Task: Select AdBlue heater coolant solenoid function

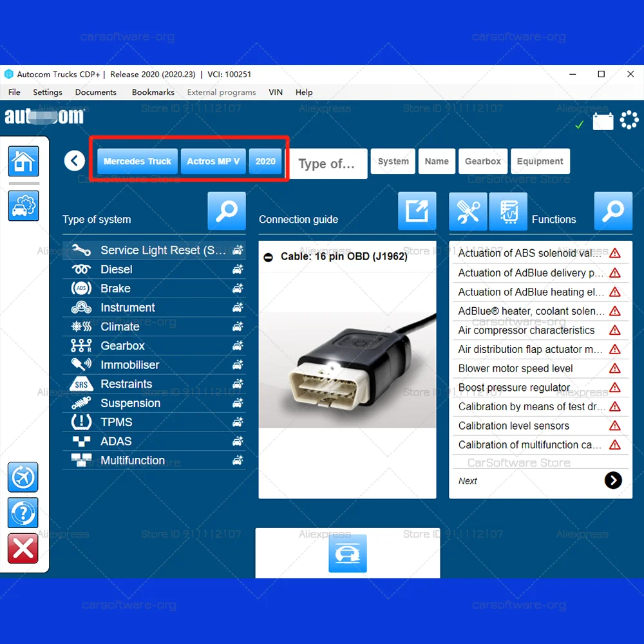Action: coord(540,311)
